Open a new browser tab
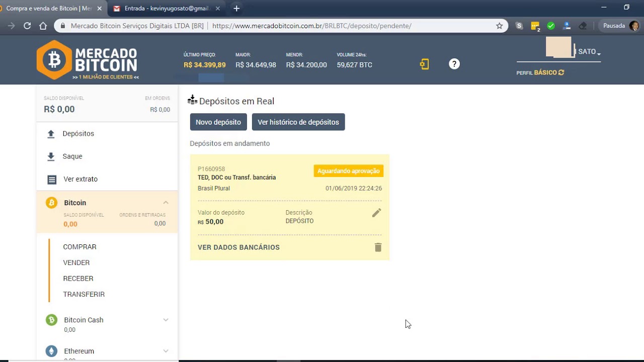Viewport: 644px width, 362px height. (x=236, y=9)
